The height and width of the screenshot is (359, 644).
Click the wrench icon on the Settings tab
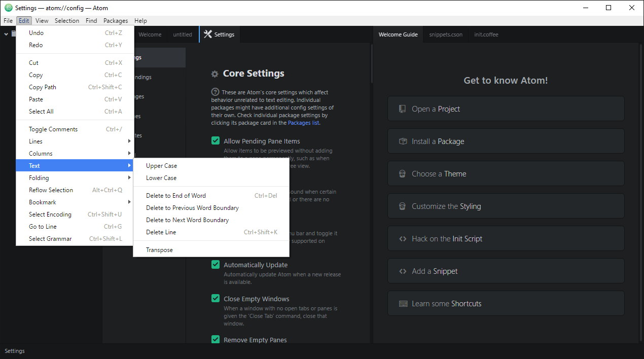point(208,34)
